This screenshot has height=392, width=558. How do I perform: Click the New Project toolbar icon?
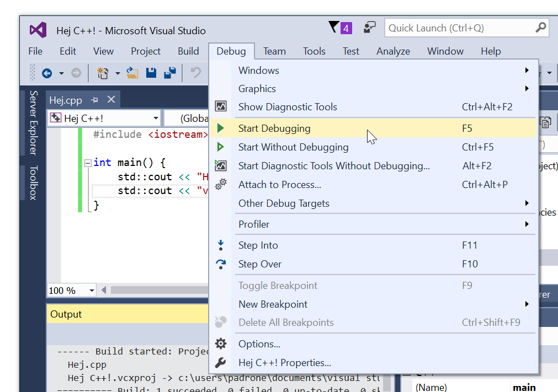point(103,73)
